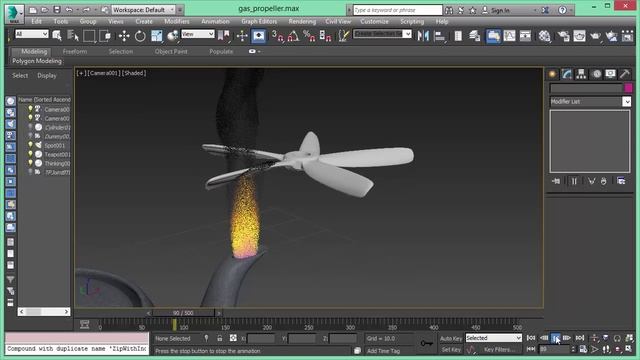Toggle visibility bulb for Spot001
Viewport: 640px width, 360px height.
pyautogui.click(x=30, y=145)
